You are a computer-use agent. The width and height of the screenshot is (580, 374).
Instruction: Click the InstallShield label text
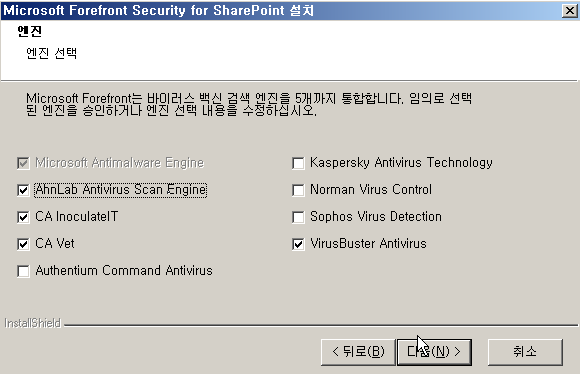click(x=33, y=323)
